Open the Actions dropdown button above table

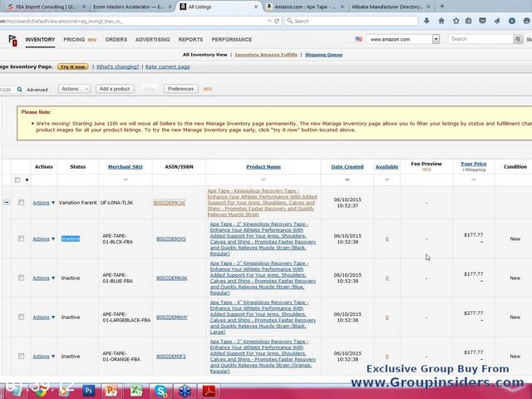pos(74,89)
